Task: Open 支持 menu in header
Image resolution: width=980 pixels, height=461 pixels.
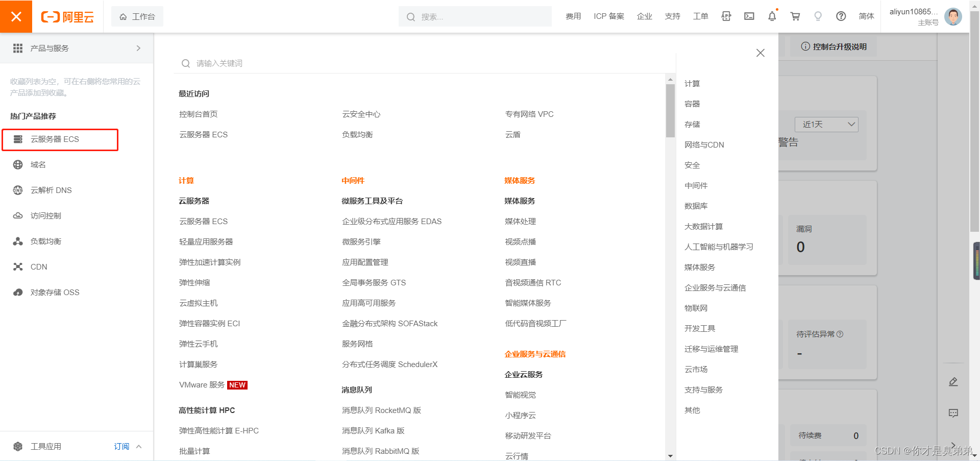Action: pos(673,16)
